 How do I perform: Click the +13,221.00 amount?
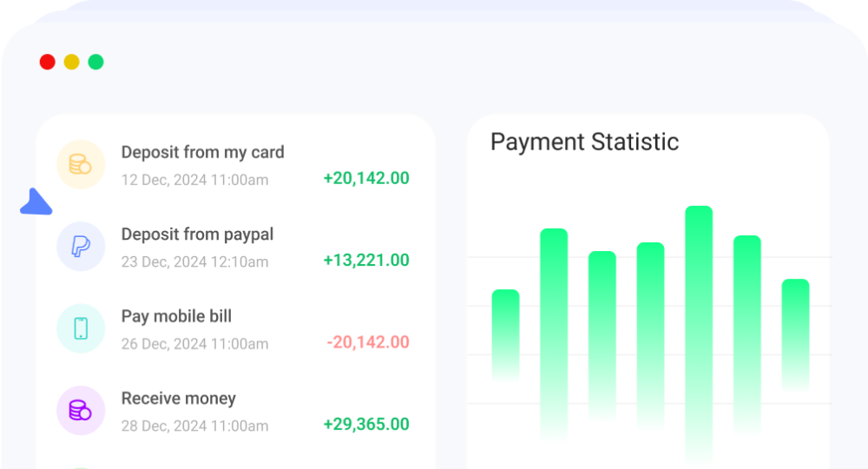(365, 261)
